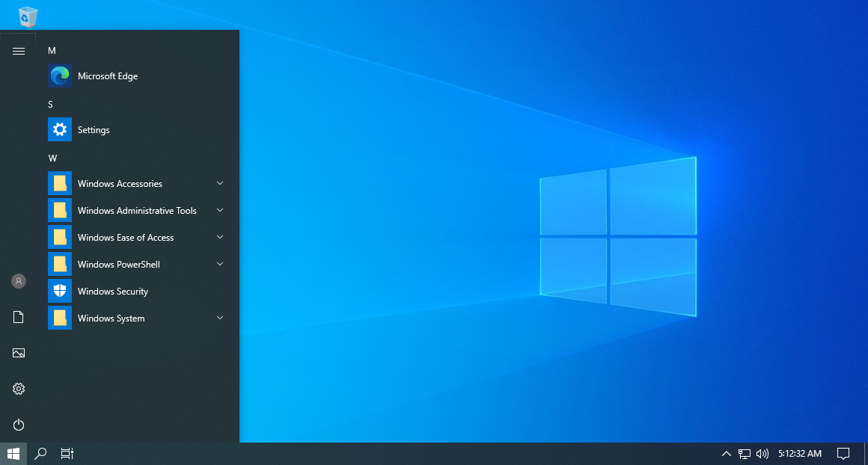Click the letter W section header

52,158
